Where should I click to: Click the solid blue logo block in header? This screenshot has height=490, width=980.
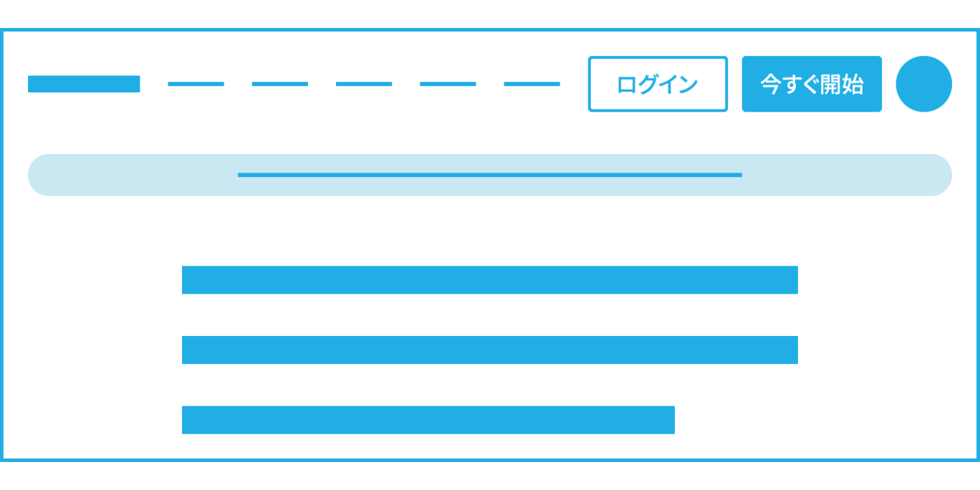tap(84, 84)
